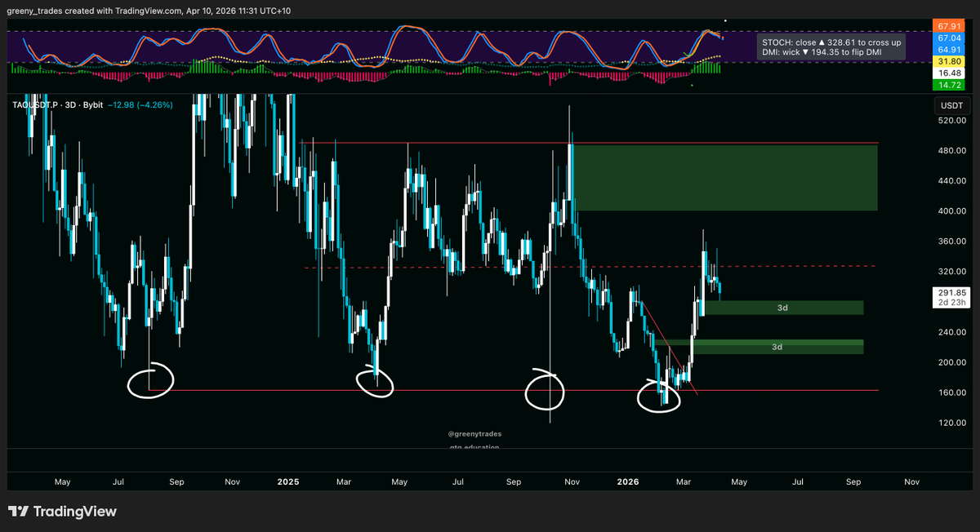Click the STOCH close 328.61 to cross up note
980x532 pixels.
(x=831, y=41)
